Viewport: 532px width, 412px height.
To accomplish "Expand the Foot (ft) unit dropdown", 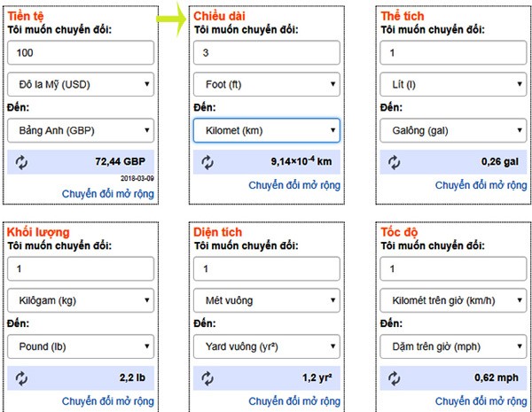I will [267, 85].
